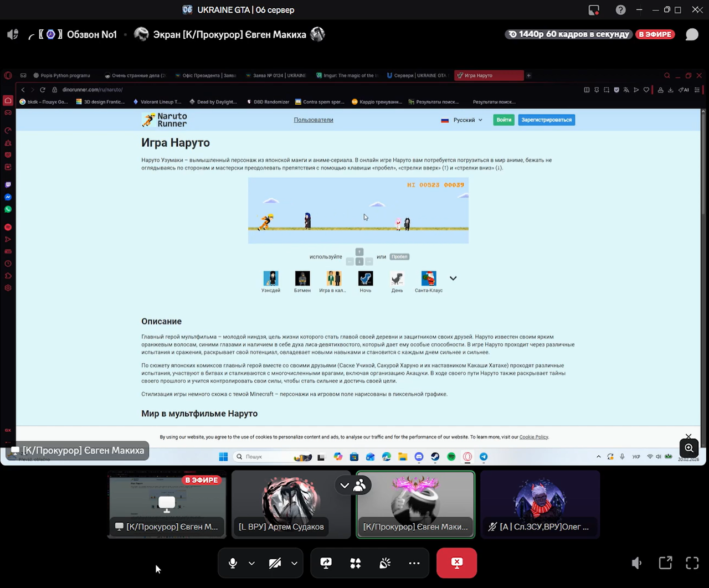Click the zoom magnifier on the stream
Image resolution: width=709 pixels, height=588 pixels.
coord(689,448)
